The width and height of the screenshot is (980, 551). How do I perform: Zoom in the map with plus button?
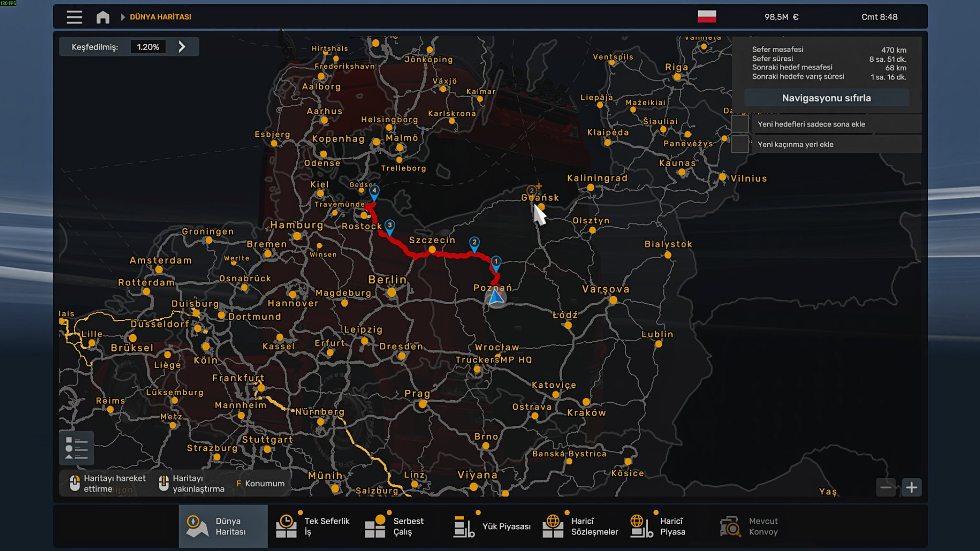[x=911, y=487]
